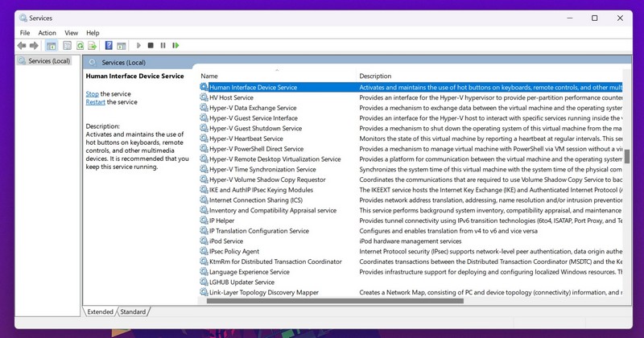The image size is (644, 338).
Task: Select Services (Local) in the console tree
Action: click(48, 61)
